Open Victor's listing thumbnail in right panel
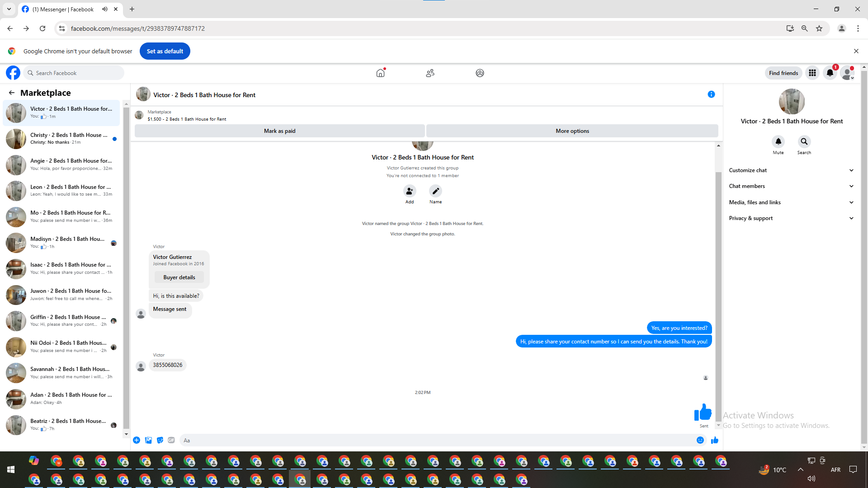 tap(792, 101)
